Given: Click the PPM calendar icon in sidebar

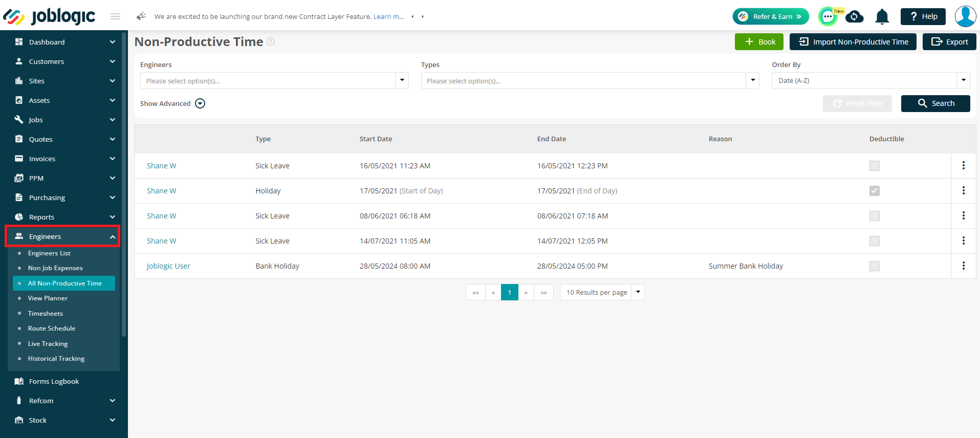Looking at the screenshot, I should point(19,178).
